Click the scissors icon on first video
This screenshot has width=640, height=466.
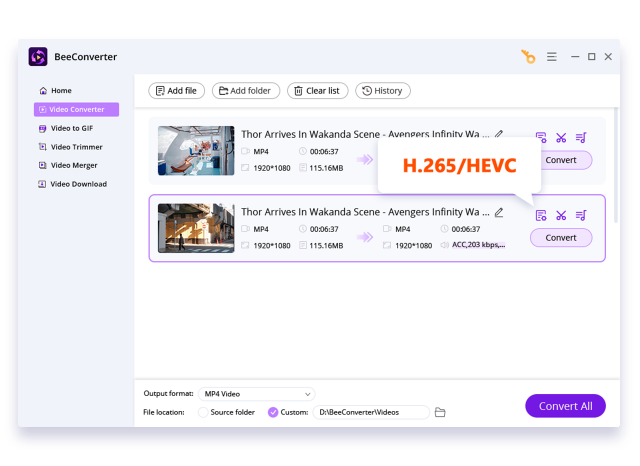[561, 137]
